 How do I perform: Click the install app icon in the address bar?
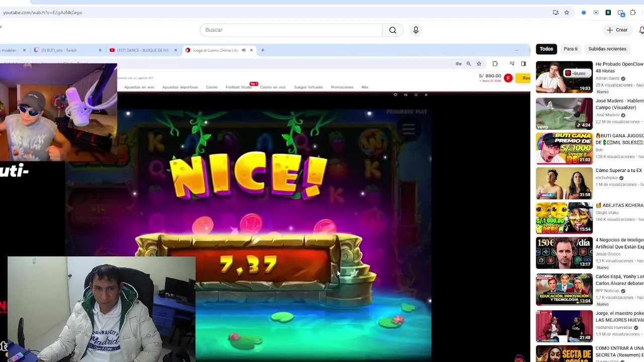tap(555, 13)
